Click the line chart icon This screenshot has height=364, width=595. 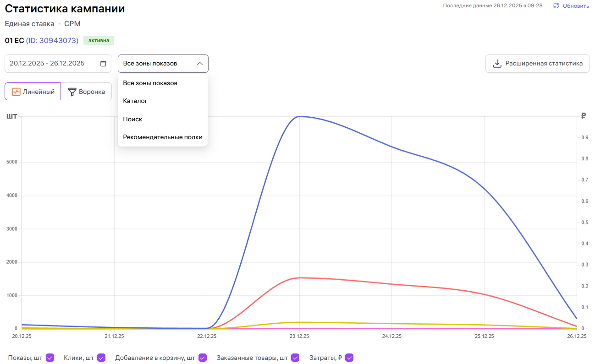click(17, 92)
